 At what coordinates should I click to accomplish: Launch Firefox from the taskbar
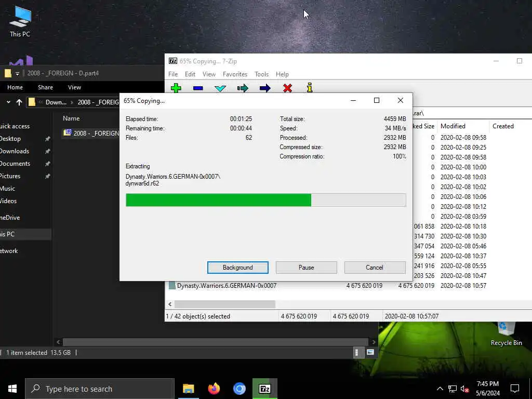[214, 389]
